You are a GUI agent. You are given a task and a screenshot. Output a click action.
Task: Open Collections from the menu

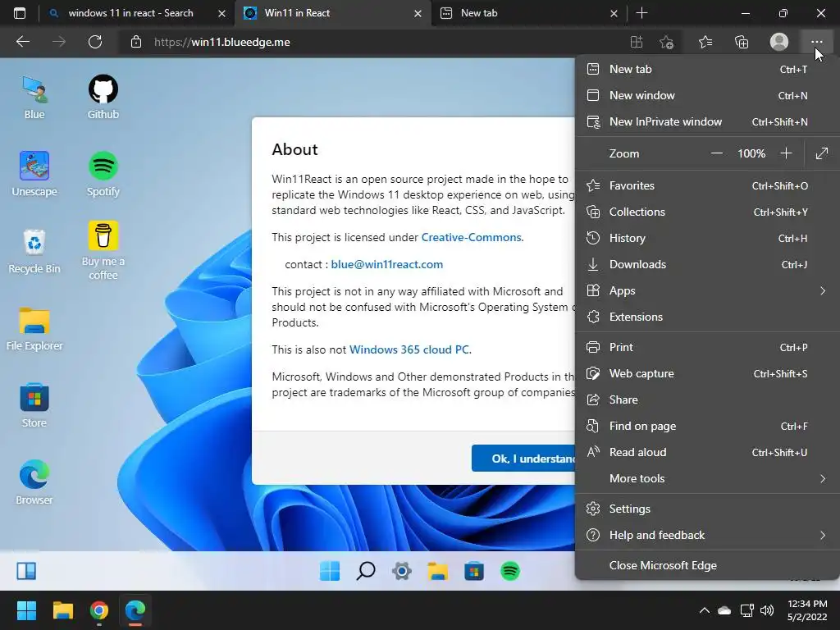click(x=707, y=212)
